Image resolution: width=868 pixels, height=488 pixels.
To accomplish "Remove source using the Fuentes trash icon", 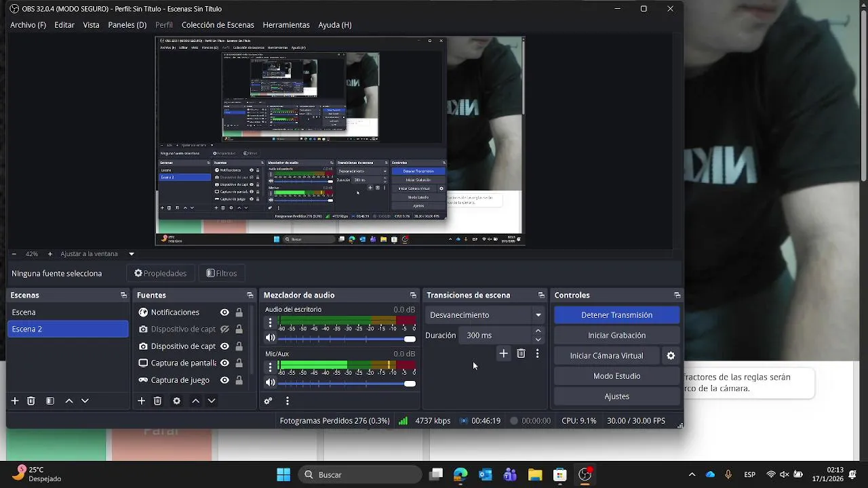I will (157, 401).
